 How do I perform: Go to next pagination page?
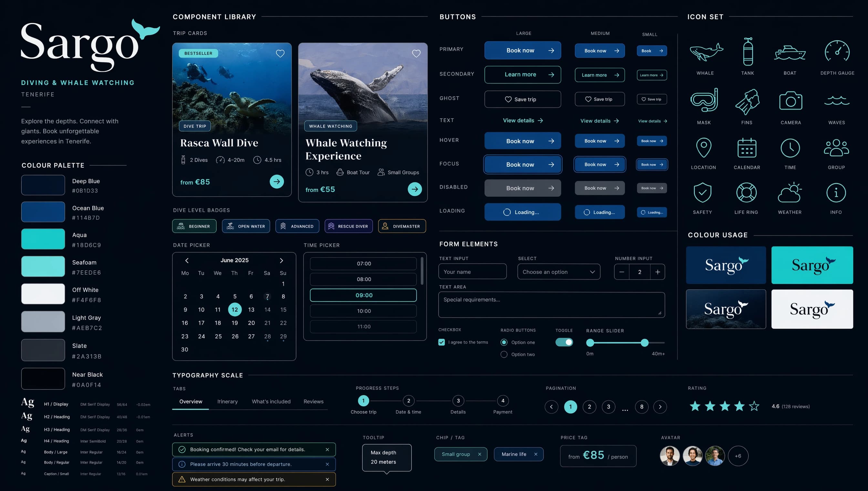pyautogui.click(x=660, y=407)
